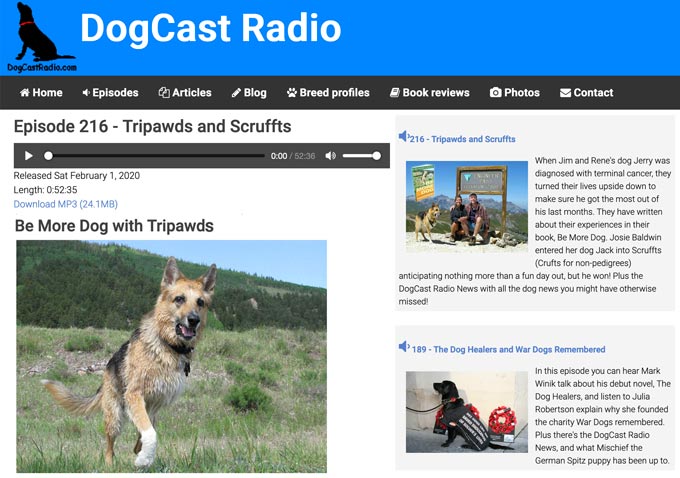The width and height of the screenshot is (680, 478).
Task: Click the speaker icon beside Episodes
Action: [86, 92]
